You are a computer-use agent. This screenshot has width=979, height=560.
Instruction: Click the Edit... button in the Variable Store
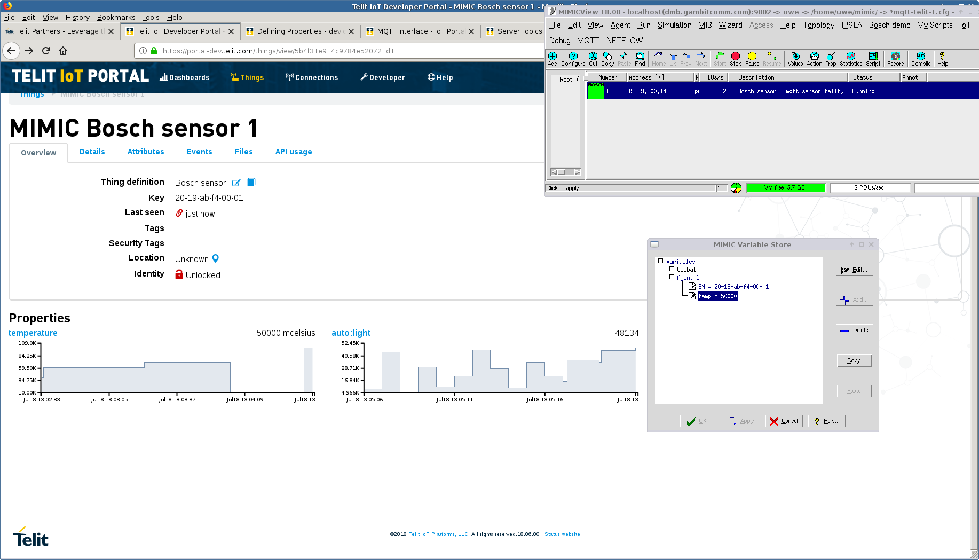pyautogui.click(x=855, y=270)
